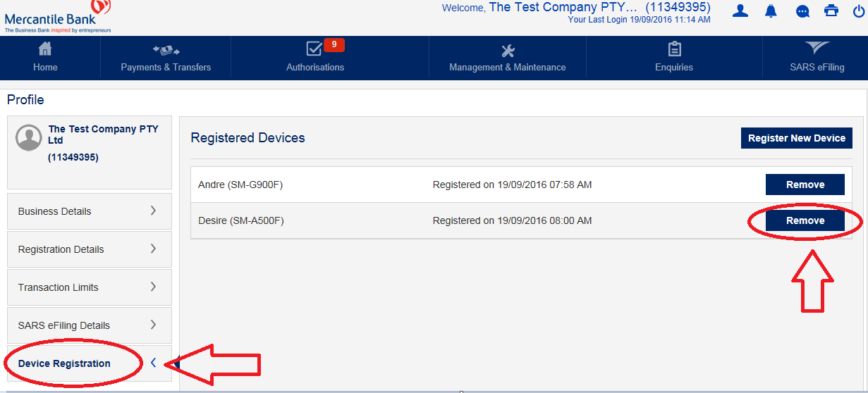Click the Enquiries clipboard icon

click(x=674, y=49)
